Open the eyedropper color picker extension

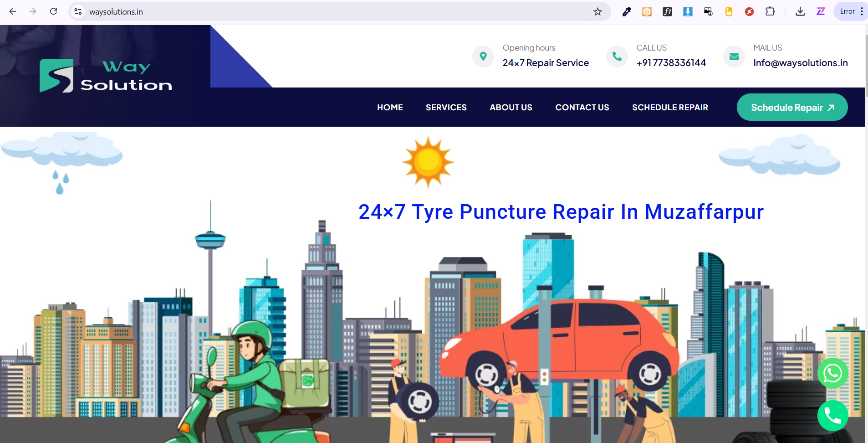coord(627,12)
